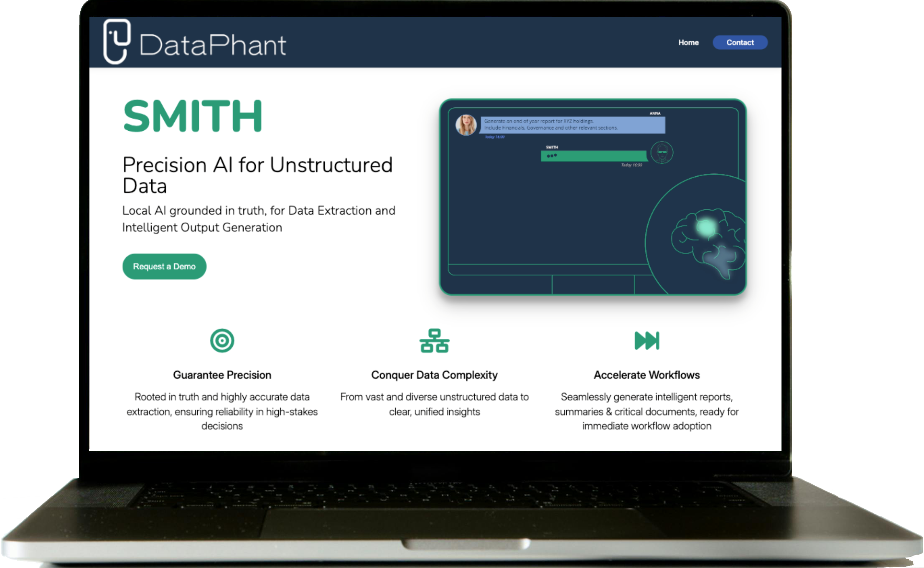Click the fast-forward accelerate workflows icon

pos(647,341)
